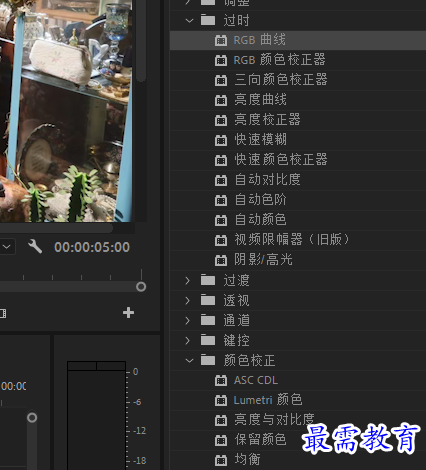Click the 视频限幅器（旧版）effect icon
426x470 pixels.
tap(221, 240)
